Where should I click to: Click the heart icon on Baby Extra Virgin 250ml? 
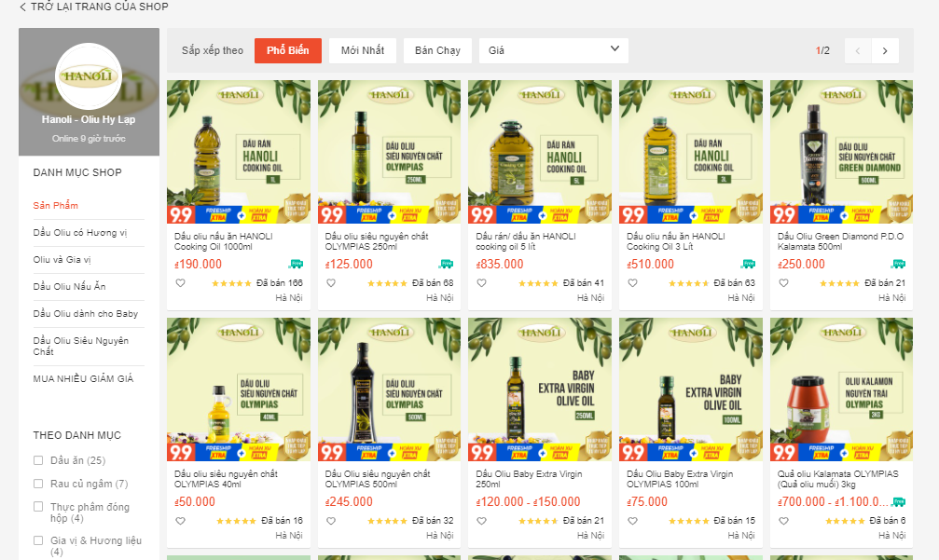pos(482,522)
